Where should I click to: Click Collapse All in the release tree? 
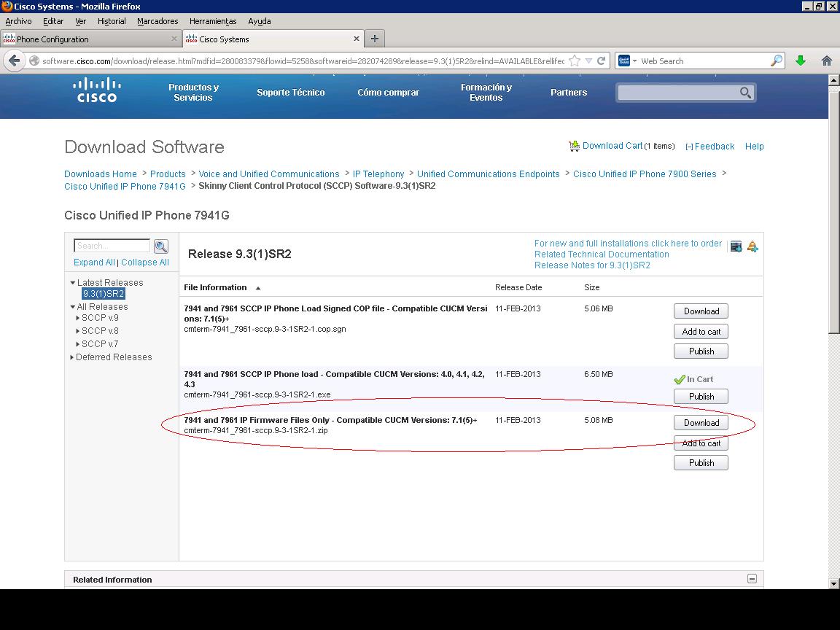144,262
